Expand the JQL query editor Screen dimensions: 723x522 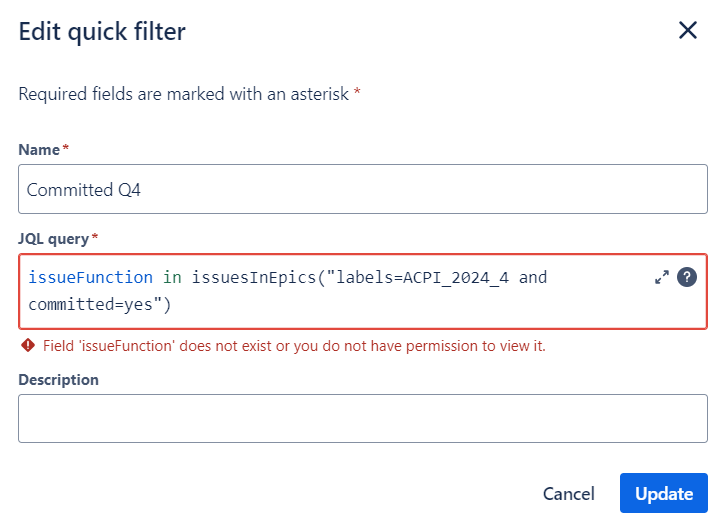click(x=662, y=278)
